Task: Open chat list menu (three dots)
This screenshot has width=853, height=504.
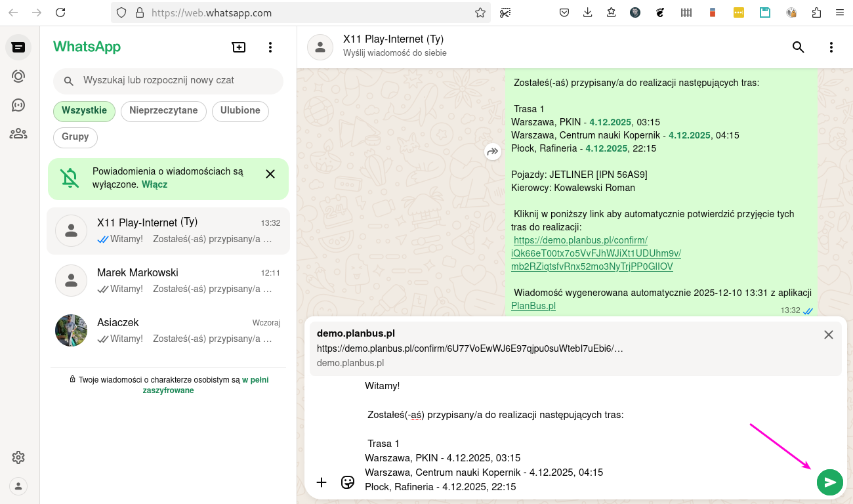Action: point(270,47)
